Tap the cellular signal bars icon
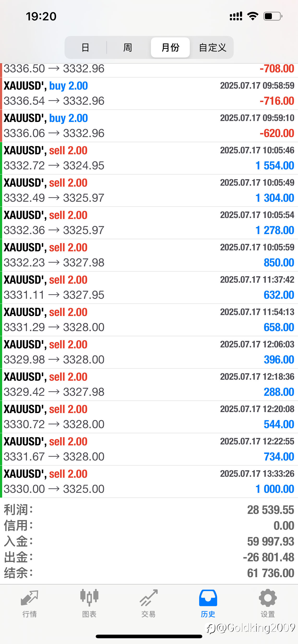Viewport: 298px width, 644px height. click(236, 16)
